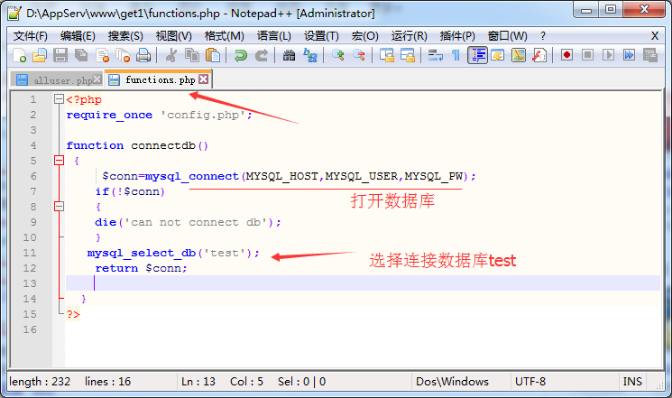Click the Print toolbar icon
The width and height of the screenshot is (672, 398).
144,55
